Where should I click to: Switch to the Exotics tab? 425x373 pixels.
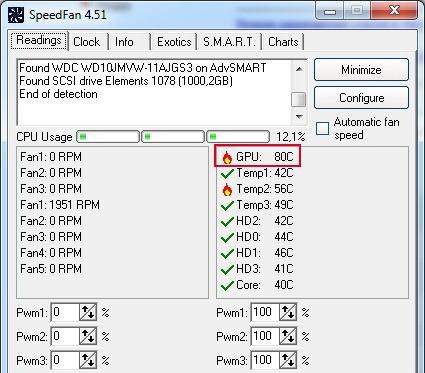pyautogui.click(x=174, y=42)
